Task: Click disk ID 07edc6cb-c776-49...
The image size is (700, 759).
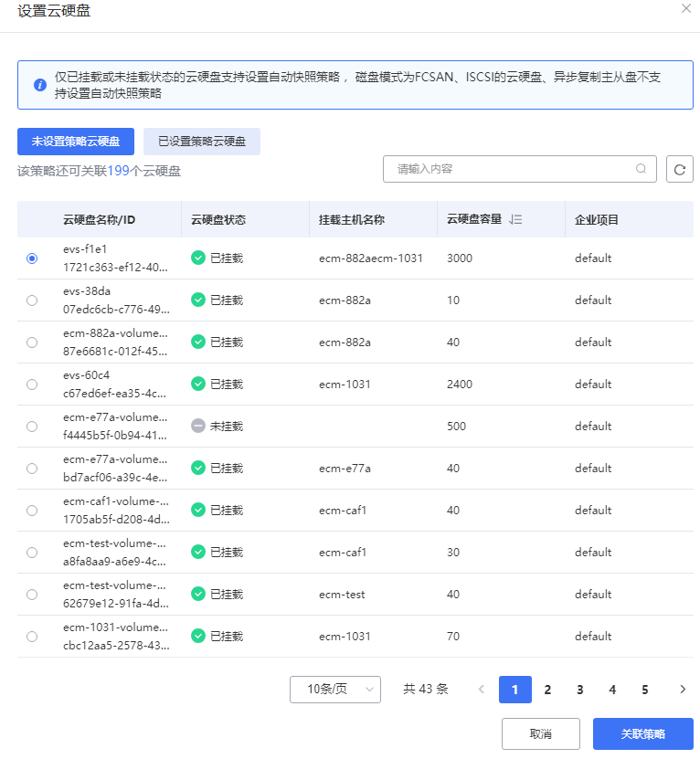Action: (x=116, y=310)
